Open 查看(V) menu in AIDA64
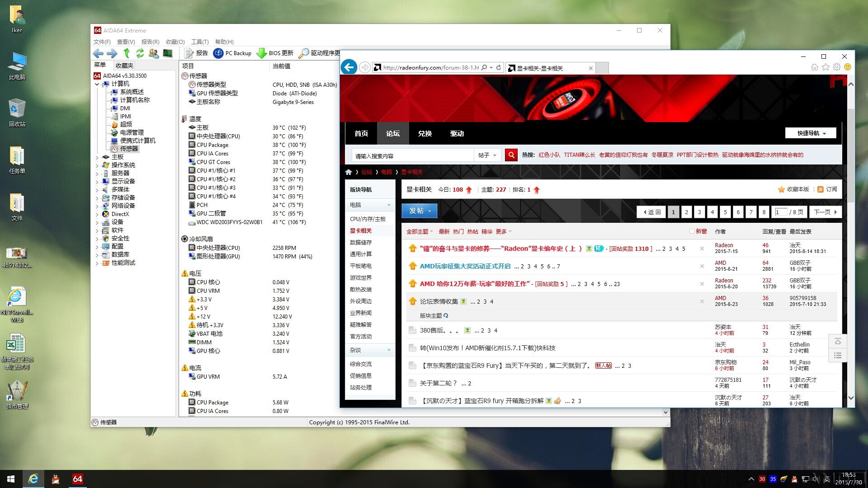 pyautogui.click(x=126, y=42)
